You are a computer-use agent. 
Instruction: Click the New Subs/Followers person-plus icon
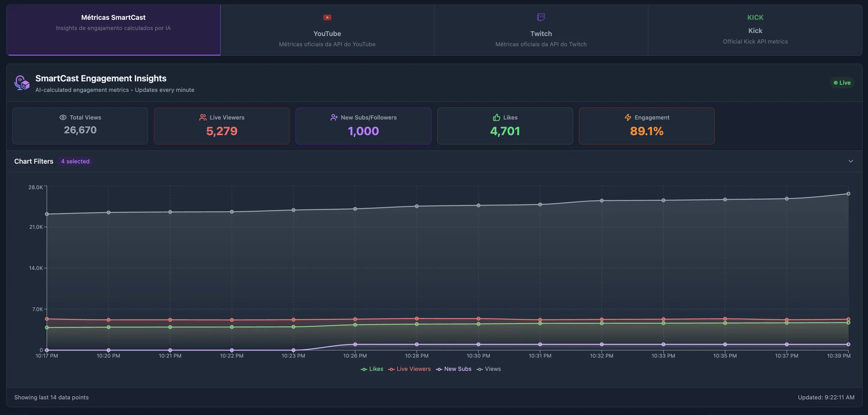click(334, 117)
